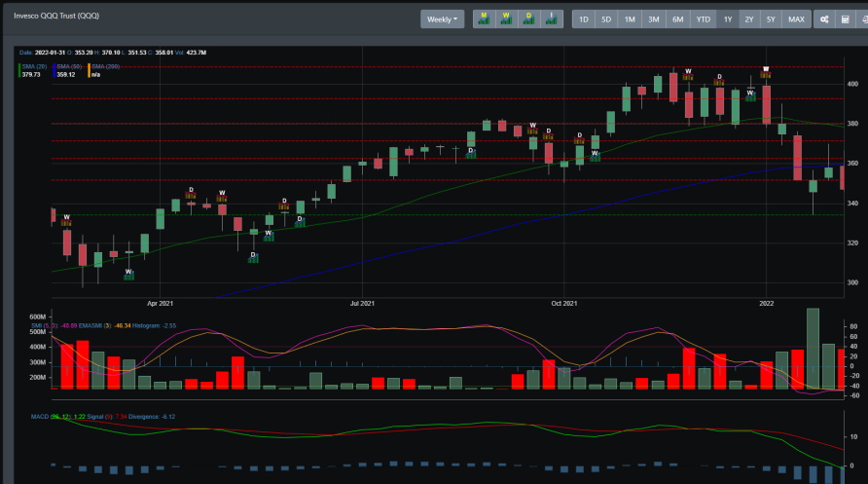Click the green W marker after Oct 2021 line
Image resolution: width=868 pixels, height=484 pixels.
[x=595, y=156]
